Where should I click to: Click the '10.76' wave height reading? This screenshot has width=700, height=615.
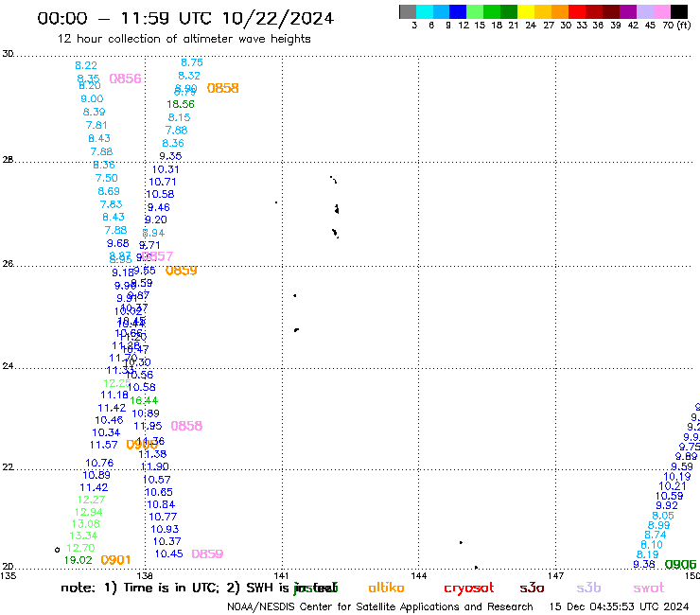click(x=99, y=464)
